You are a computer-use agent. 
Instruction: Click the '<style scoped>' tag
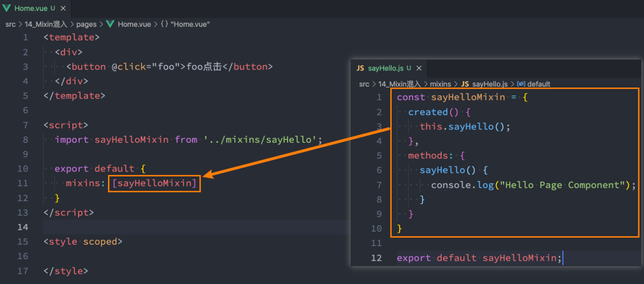pyautogui.click(x=83, y=242)
